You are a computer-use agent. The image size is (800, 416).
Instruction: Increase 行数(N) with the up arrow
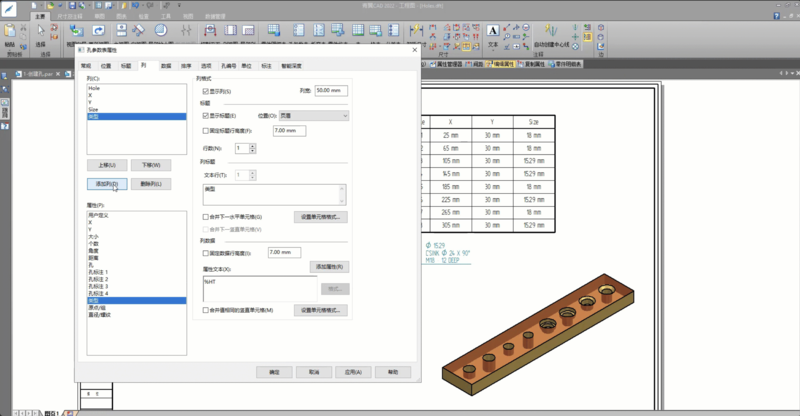coord(253,145)
